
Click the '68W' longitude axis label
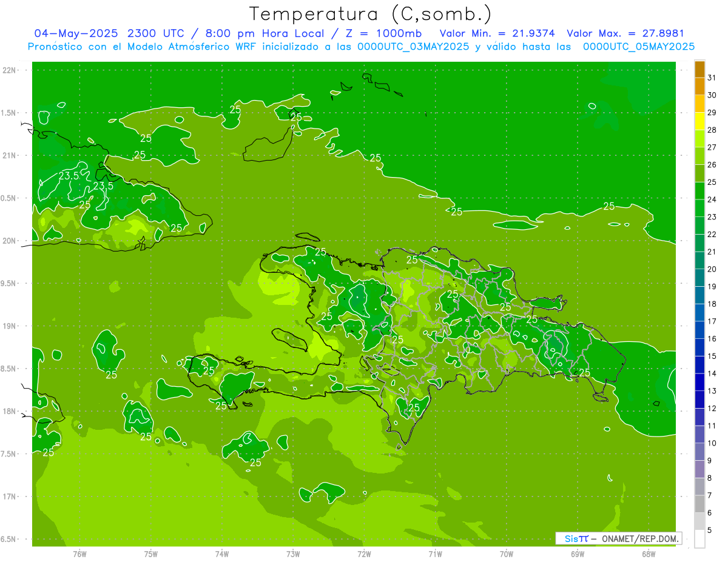coord(649,554)
